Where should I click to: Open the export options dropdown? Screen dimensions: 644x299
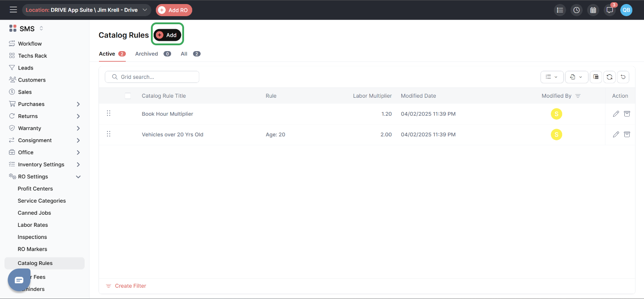point(576,77)
